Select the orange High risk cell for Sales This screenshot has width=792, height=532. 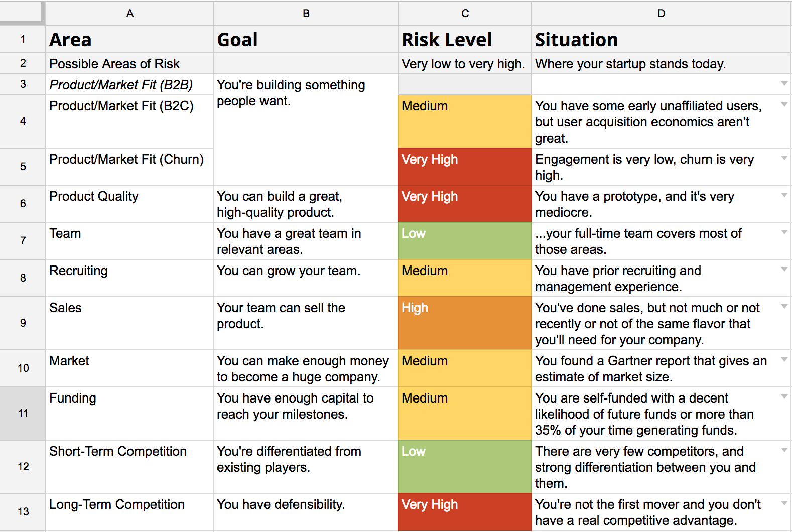464,323
